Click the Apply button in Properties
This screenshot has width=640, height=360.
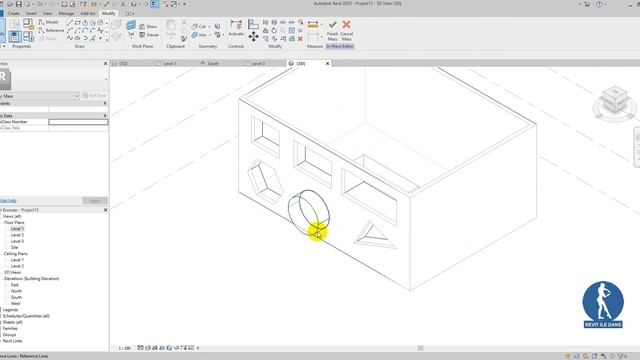click(95, 200)
